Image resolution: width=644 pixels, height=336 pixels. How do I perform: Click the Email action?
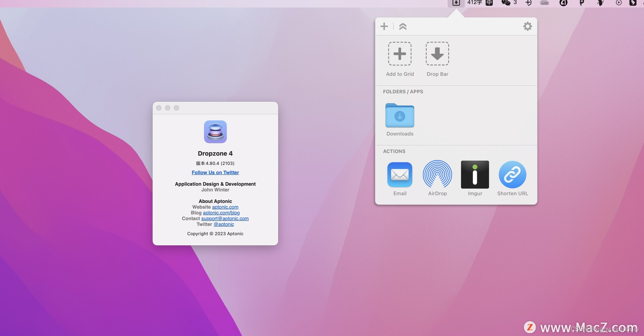pos(400,178)
